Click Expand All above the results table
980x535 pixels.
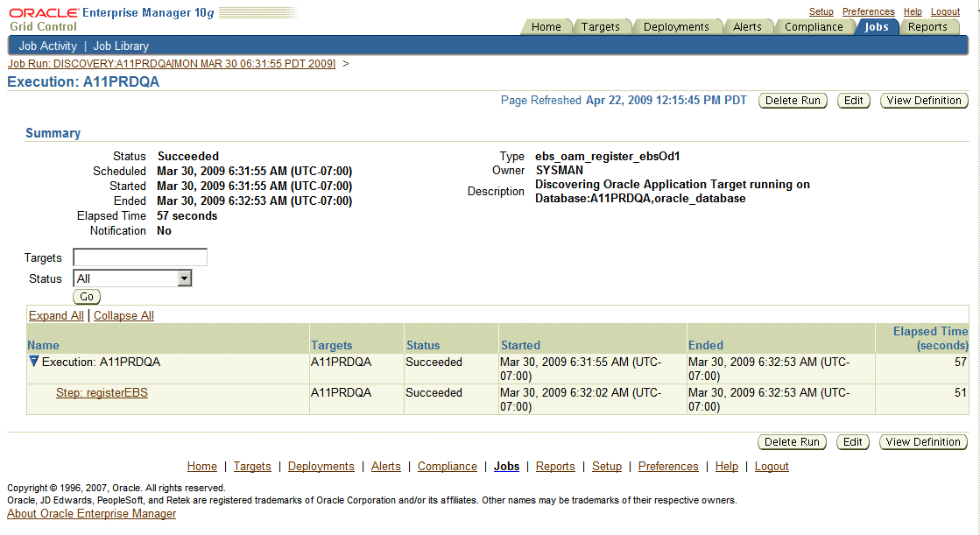[x=55, y=315]
